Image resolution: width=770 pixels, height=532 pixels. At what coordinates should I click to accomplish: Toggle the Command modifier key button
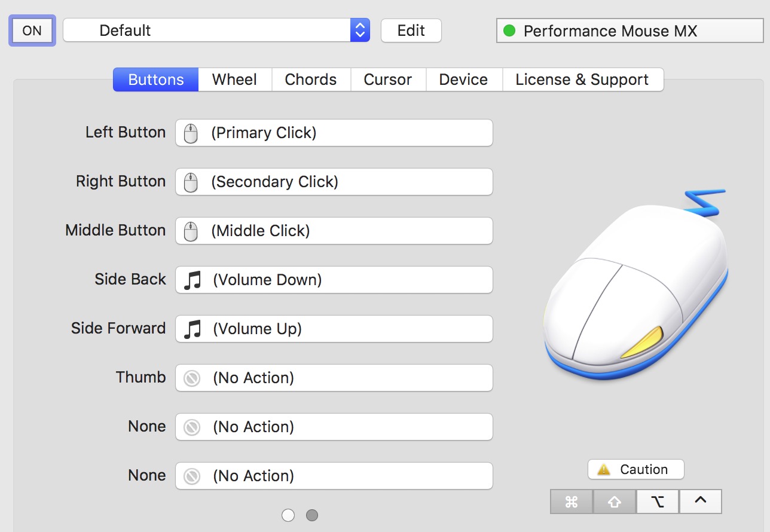coord(572,502)
